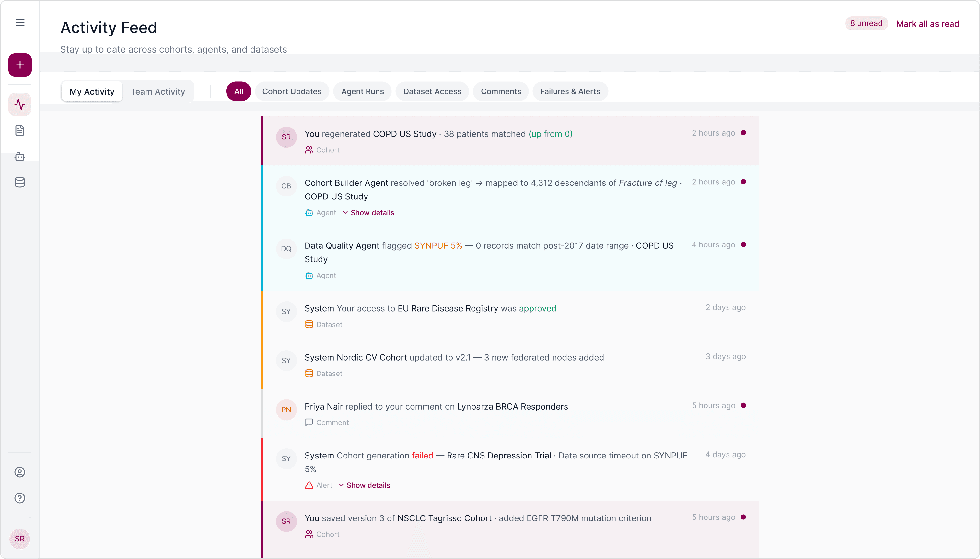Click the Cohort Builder Agent name

coord(346,183)
